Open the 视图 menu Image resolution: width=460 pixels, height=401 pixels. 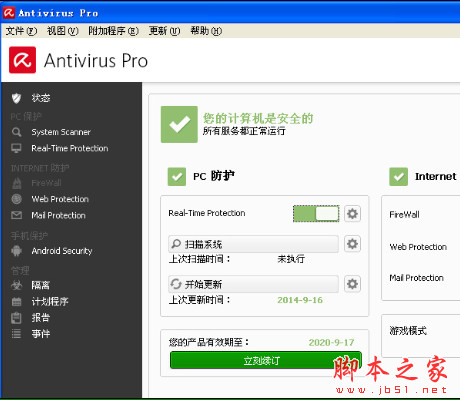point(63,31)
